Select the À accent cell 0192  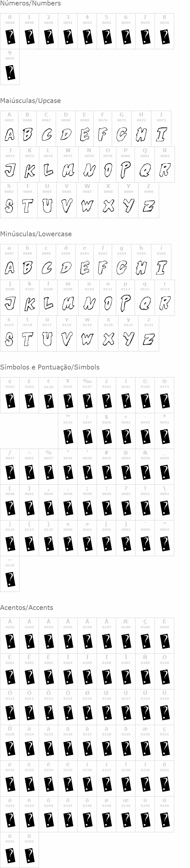10,636
